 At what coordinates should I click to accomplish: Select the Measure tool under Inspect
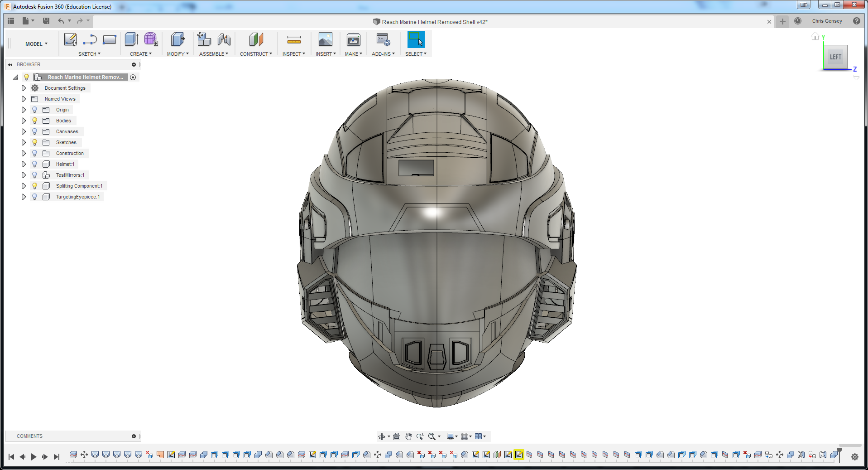pyautogui.click(x=294, y=40)
